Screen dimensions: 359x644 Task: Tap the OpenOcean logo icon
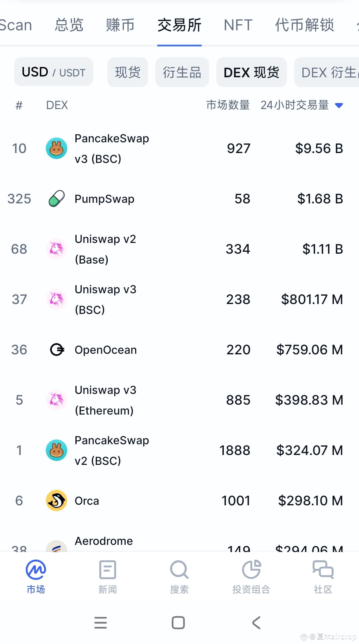pyautogui.click(x=57, y=350)
